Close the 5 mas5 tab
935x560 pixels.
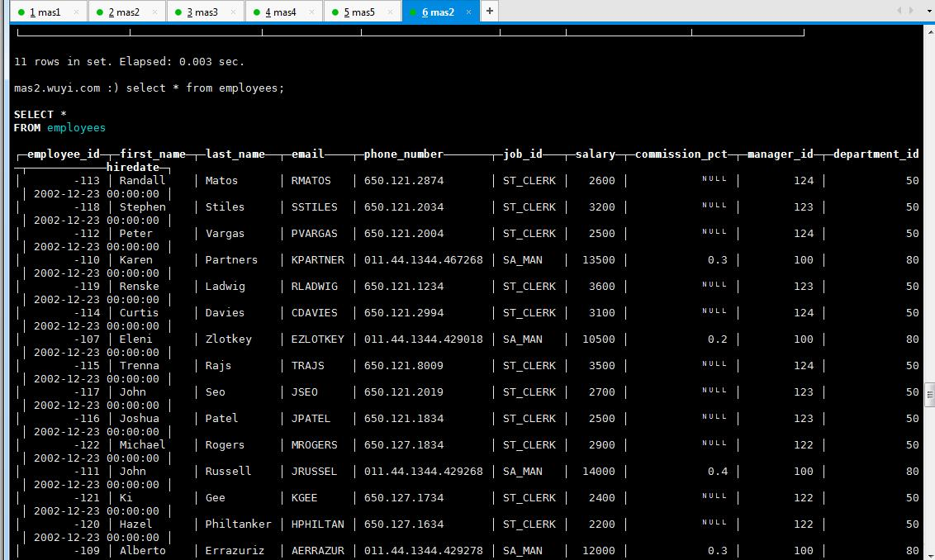[390, 12]
